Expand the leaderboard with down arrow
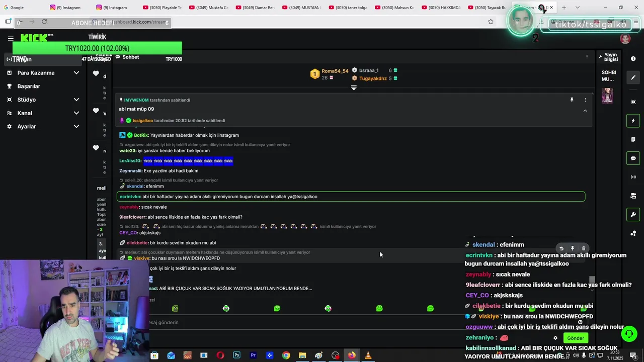The height and width of the screenshot is (362, 644). (x=354, y=87)
